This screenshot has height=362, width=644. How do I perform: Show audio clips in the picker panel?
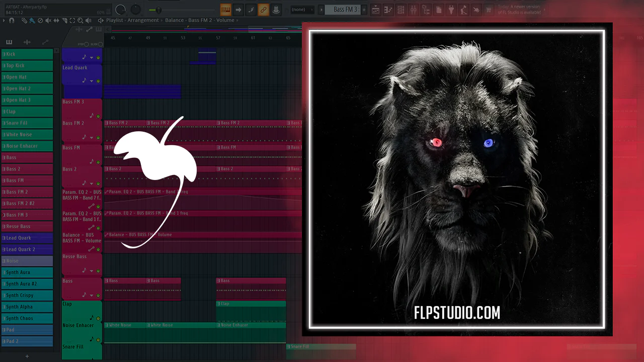click(27, 42)
